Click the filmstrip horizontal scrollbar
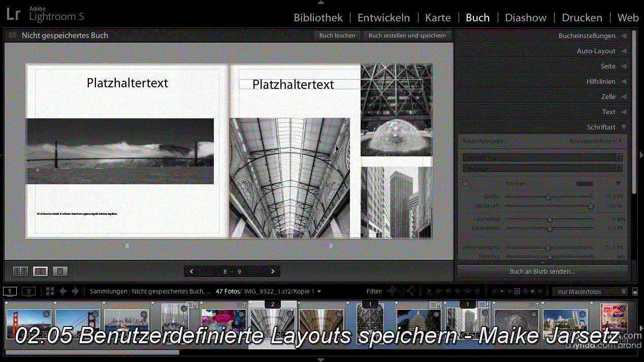Screen dimensions: 644x362 (92, 352)
